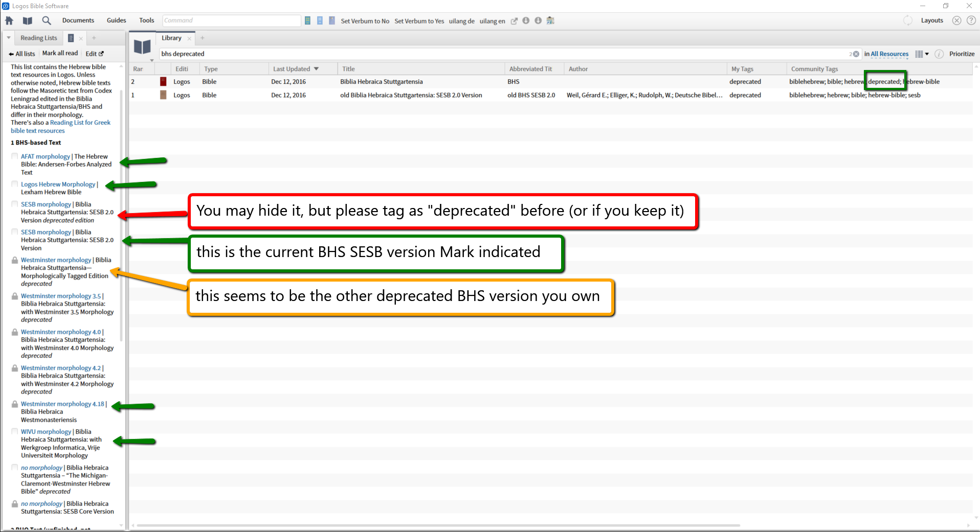Viewport: 980px width, 532px height.
Task: Click the external link shortcut icon
Action: pos(514,21)
